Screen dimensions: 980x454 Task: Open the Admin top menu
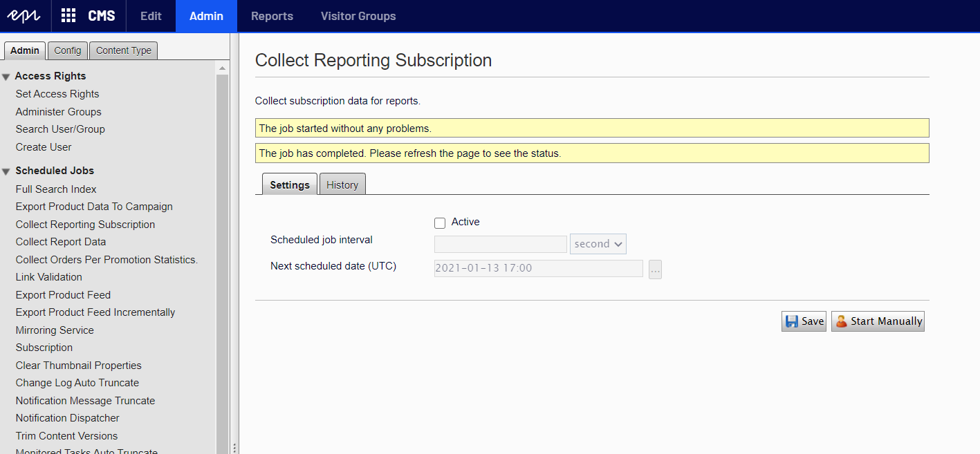click(206, 16)
